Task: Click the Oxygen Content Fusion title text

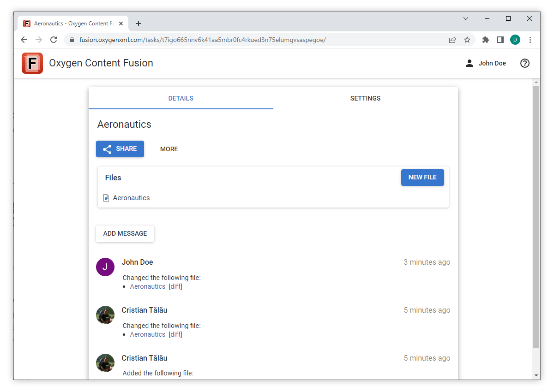Action: (x=101, y=63)
